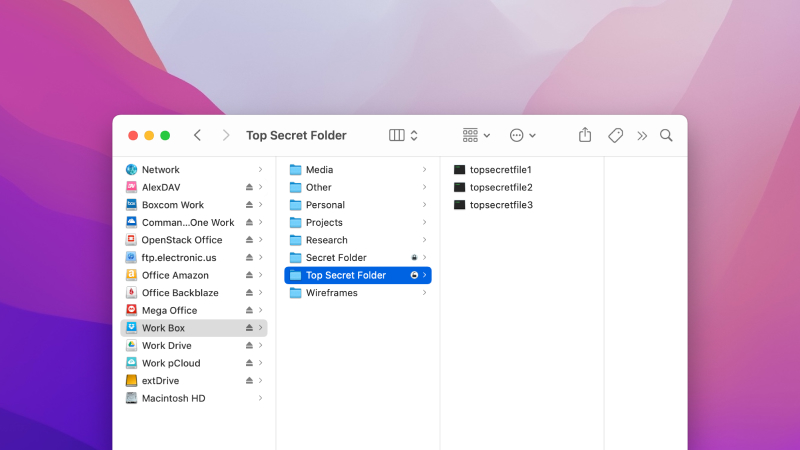Expand the Network row chevron
Viewport: 800px width, 450px height.
tap(260, 169)
